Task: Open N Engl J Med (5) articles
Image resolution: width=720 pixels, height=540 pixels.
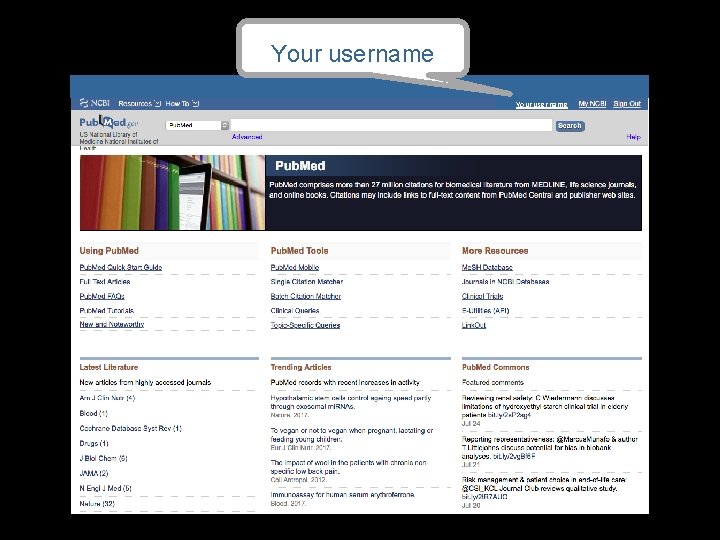Action: point(106,489)
